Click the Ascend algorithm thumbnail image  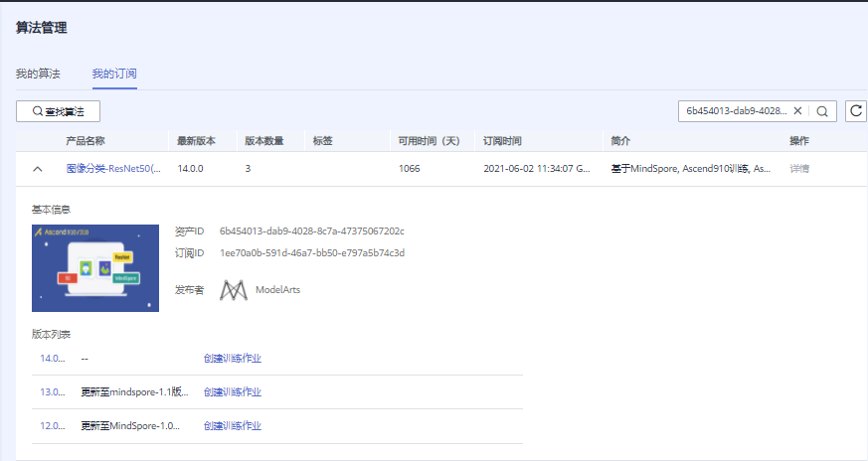(x=95, y=268)
